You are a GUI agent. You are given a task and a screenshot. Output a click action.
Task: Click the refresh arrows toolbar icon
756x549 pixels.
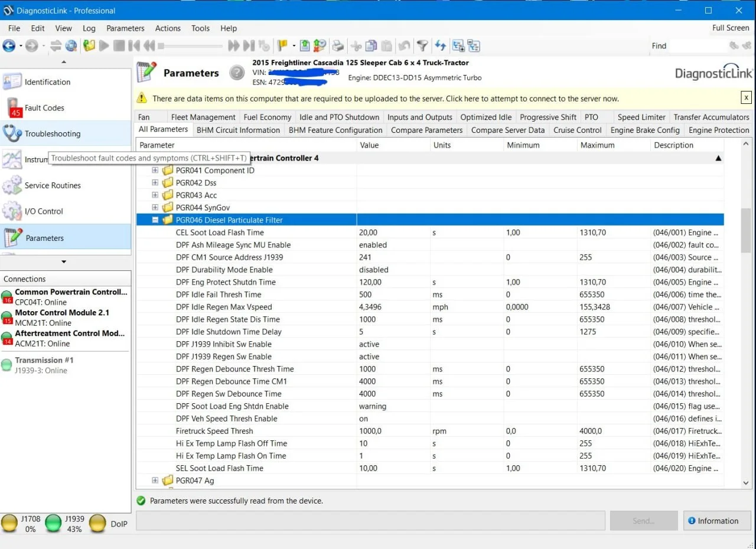[x=440, y=45]
